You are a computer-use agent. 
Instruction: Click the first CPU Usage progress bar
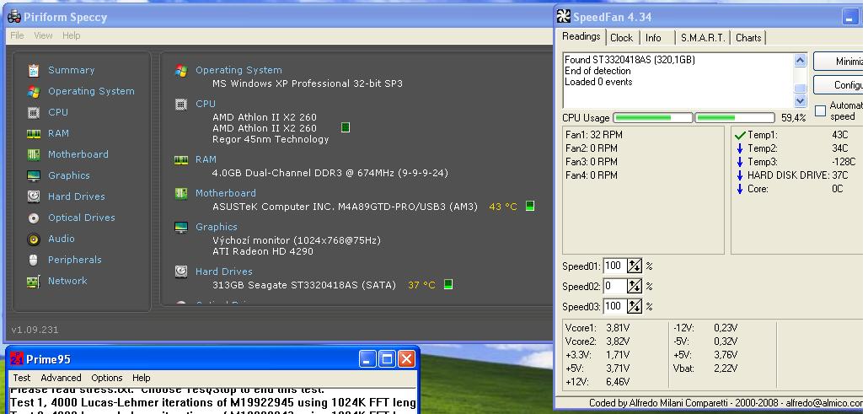click(653, 117)
